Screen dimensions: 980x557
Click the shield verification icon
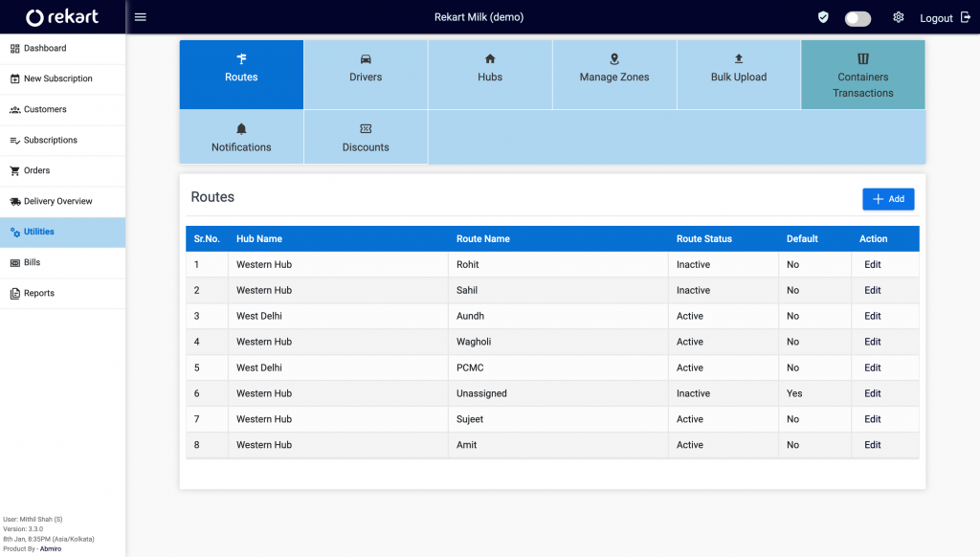tap(823, 17)
